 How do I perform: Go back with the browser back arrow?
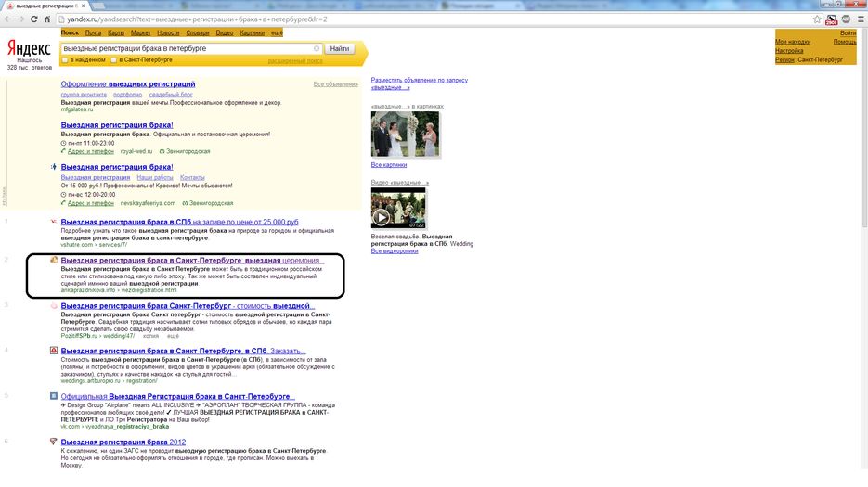tap(7, 19)
